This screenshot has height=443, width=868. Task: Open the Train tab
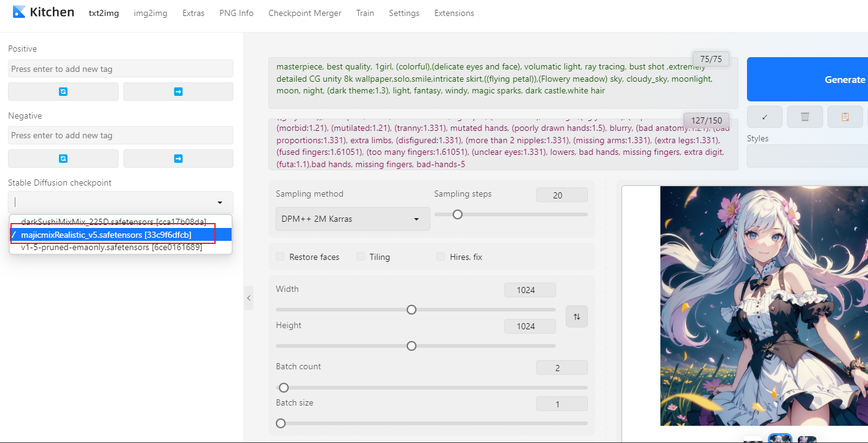[365, 13]
